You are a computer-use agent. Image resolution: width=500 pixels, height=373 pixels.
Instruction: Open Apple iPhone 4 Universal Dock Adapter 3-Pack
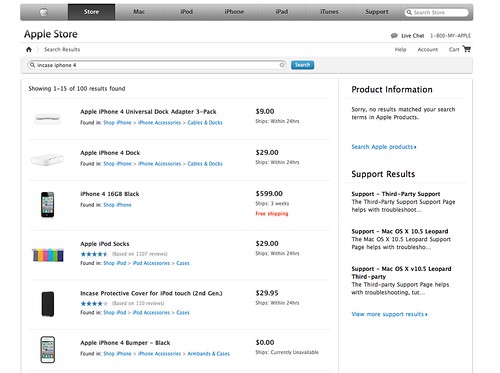pyautogui.click(x=148, y=112)
